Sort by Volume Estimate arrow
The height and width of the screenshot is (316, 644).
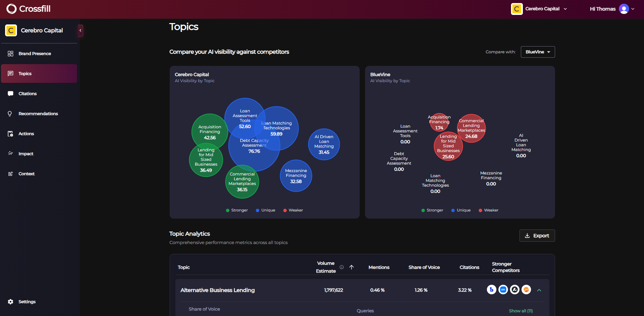pos(352,267)
